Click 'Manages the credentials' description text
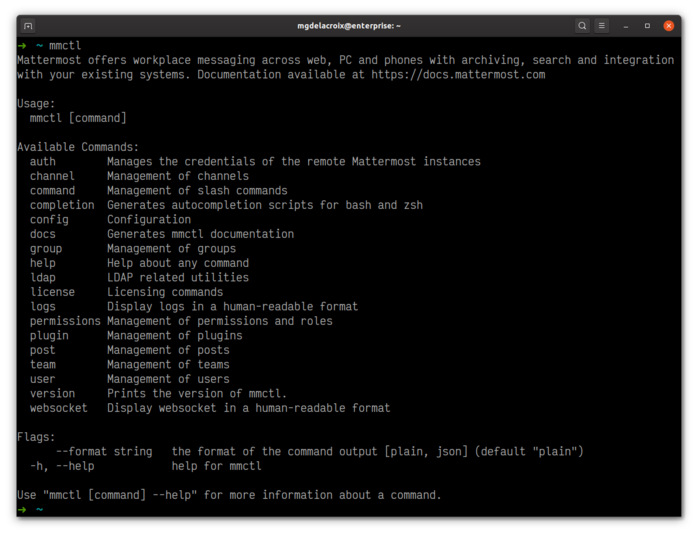Viewport: 700px width, 537px height. pyautogui.click(x=294, y=162)
